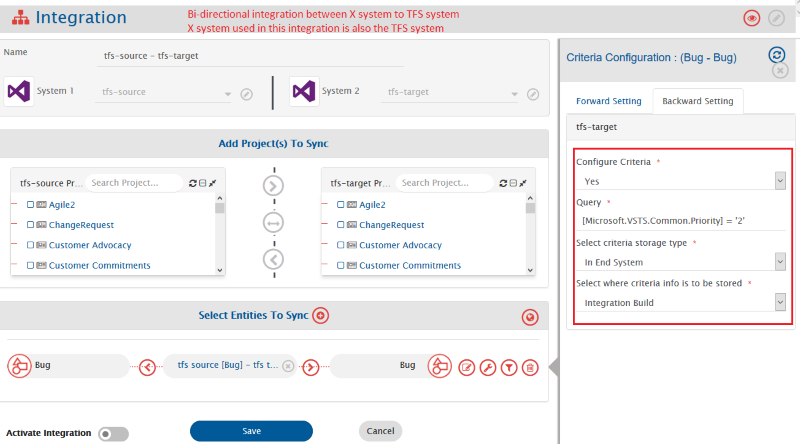
Task: Click the Query criteria text field
Action: pos(682,220)
